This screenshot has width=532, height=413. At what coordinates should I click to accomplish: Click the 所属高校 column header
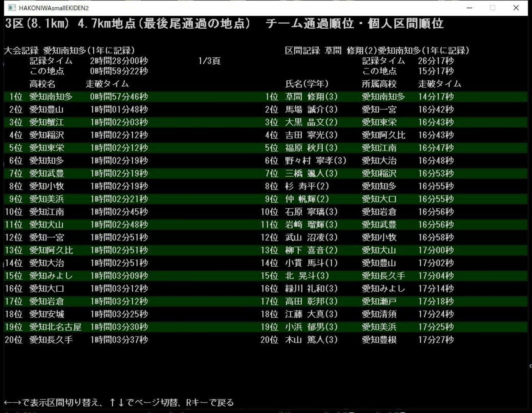(380, 84)
